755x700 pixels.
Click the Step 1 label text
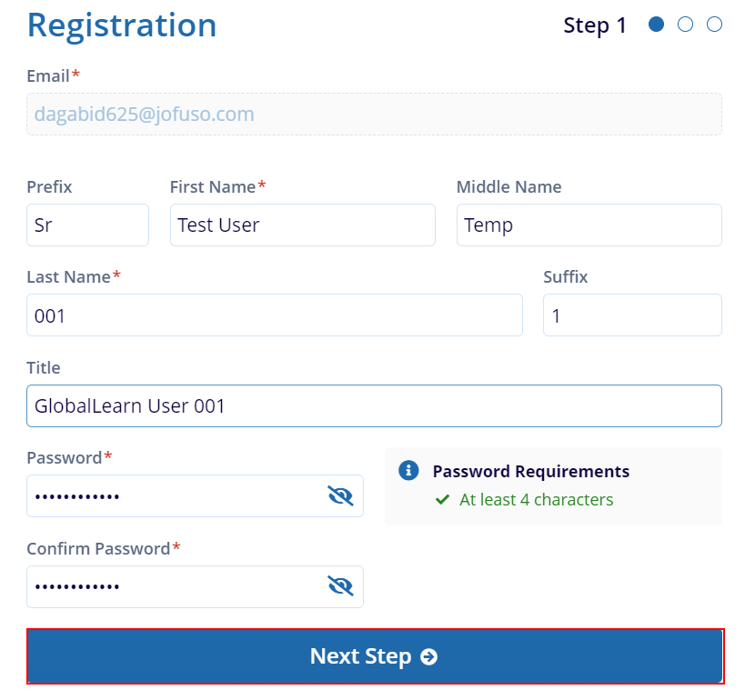click(x=595, y=25)
